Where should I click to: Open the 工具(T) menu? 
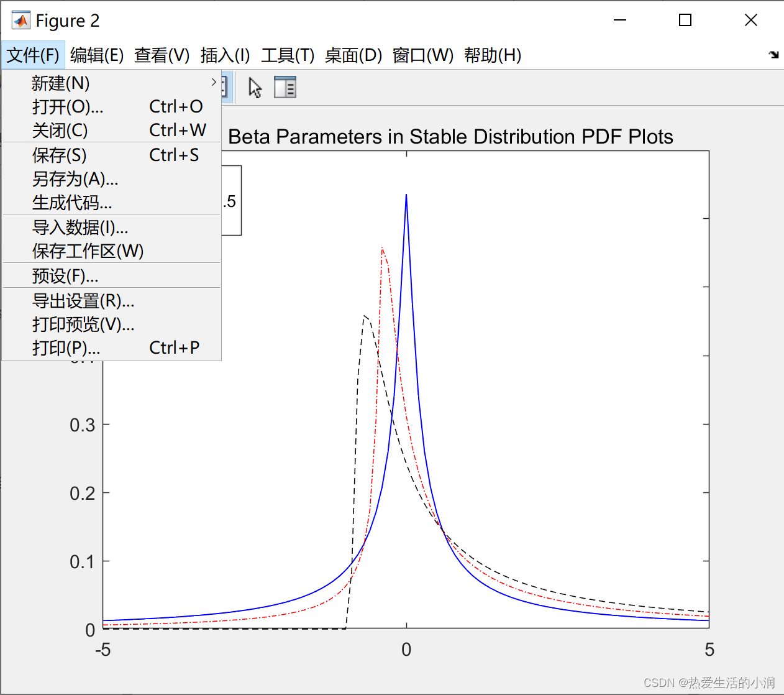click(288, 55)
